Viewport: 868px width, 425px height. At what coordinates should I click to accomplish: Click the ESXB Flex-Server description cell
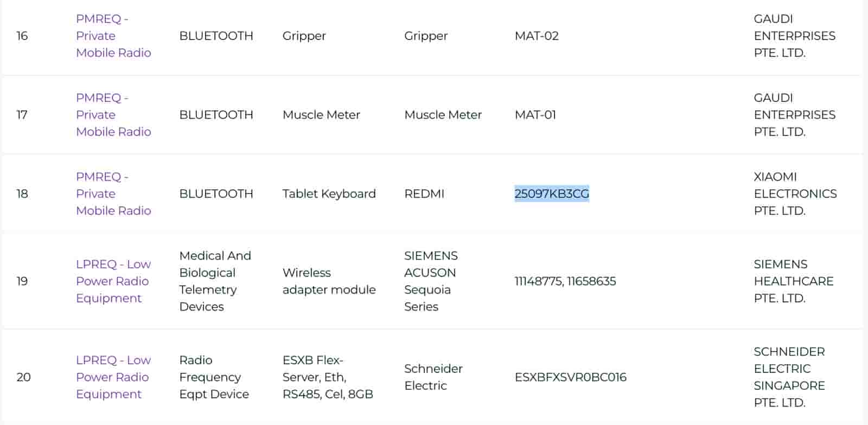click(x=327, y=377)
